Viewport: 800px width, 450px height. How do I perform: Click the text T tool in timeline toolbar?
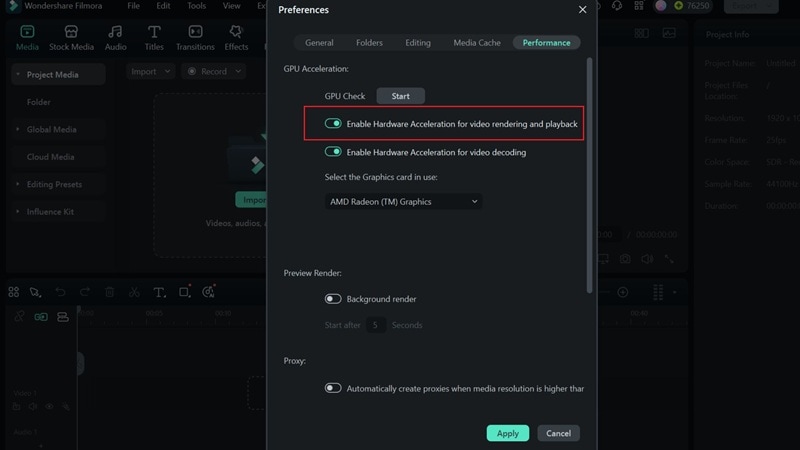click(x=159, y=292)
